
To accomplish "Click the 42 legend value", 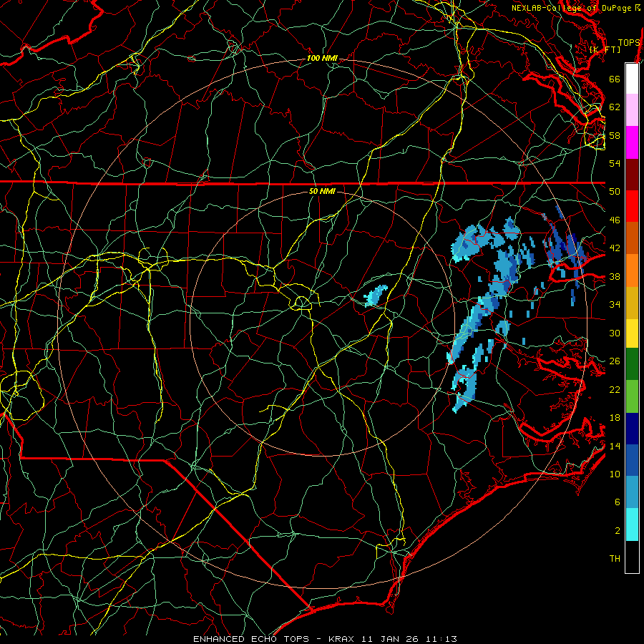I will tap(615, 248).
